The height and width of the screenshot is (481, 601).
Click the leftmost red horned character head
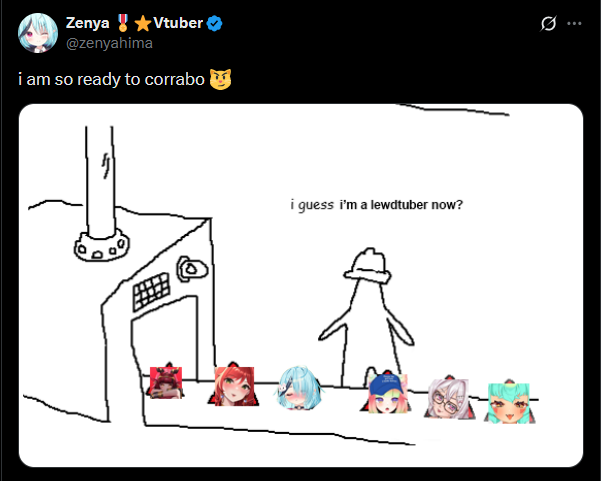(x=166, y=383)
